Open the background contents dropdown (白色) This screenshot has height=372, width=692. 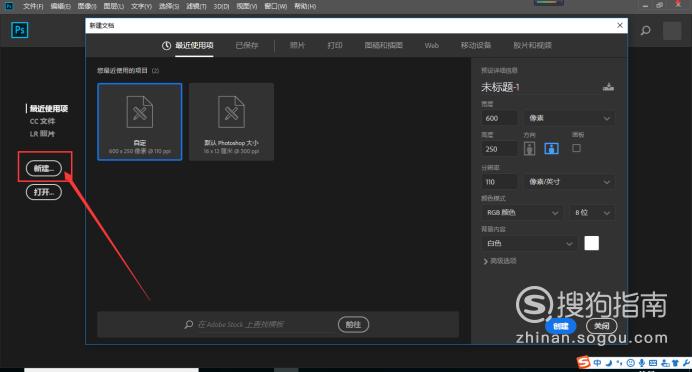tap(529, 244)
